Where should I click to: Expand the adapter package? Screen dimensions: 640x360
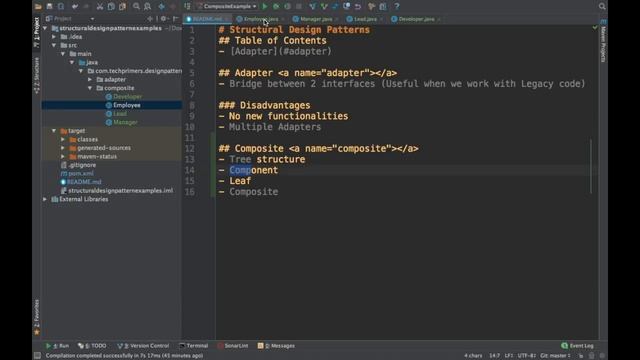[90, 80]
